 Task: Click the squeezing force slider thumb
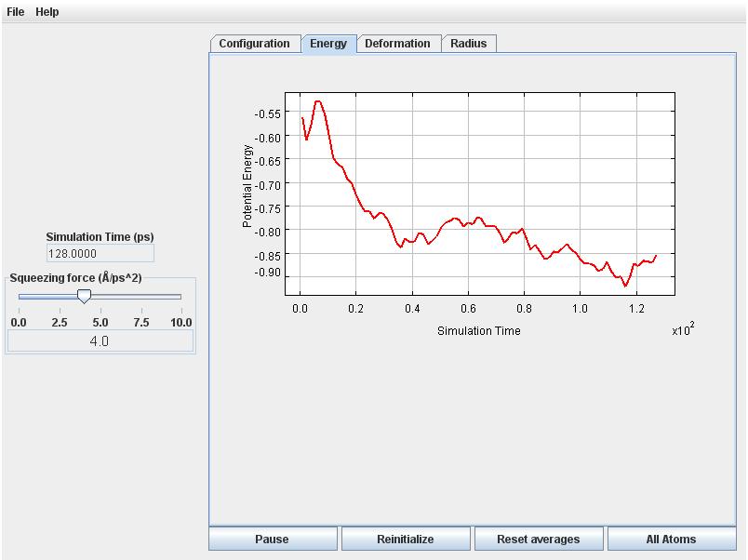pyautogui.click(x=84, y=296)
